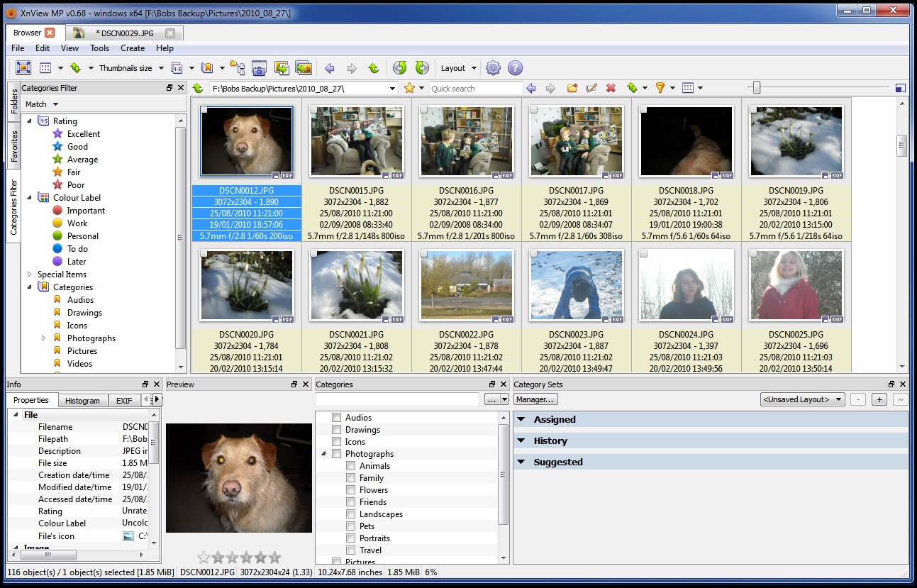This screenshot has height=588, width=917.
Task: Collapse the Assigned section
Action: [521, 419]
